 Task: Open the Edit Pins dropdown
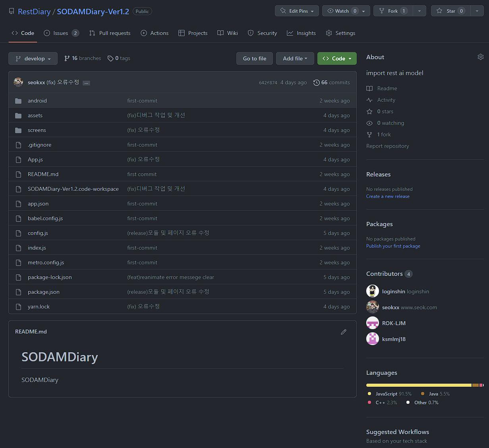(297, 11)
